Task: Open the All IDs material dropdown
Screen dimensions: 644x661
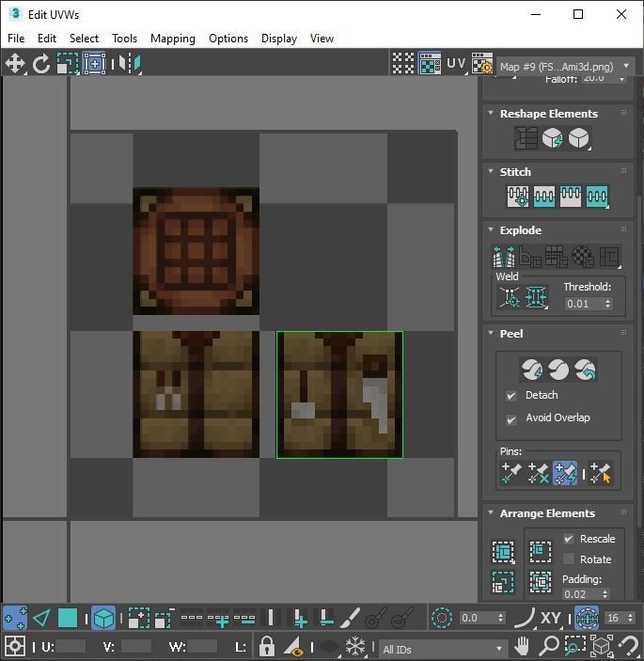Action: (442, 649)
